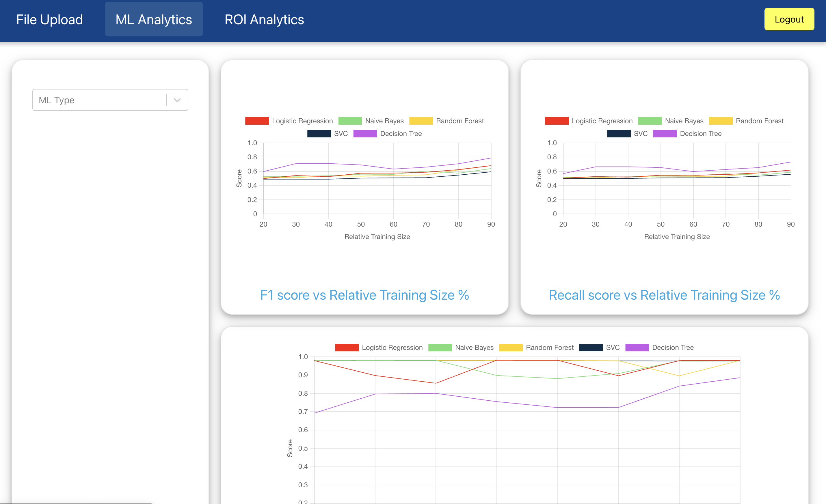826x504 pixels.
Task: Click dark SVC swatch in bottom chart legend
Action: tap(591, 348)
